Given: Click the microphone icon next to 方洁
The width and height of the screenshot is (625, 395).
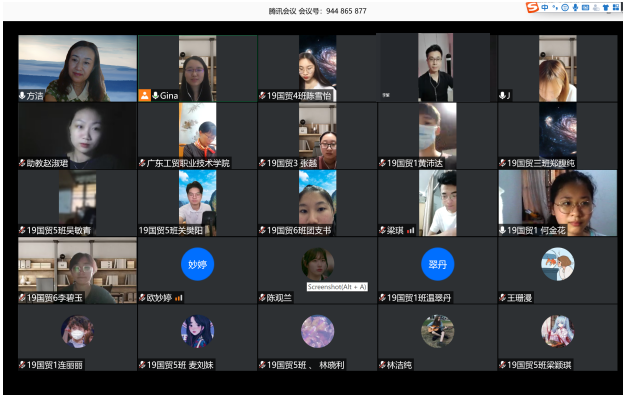Looking at the screenshot, I should [22, 96].
